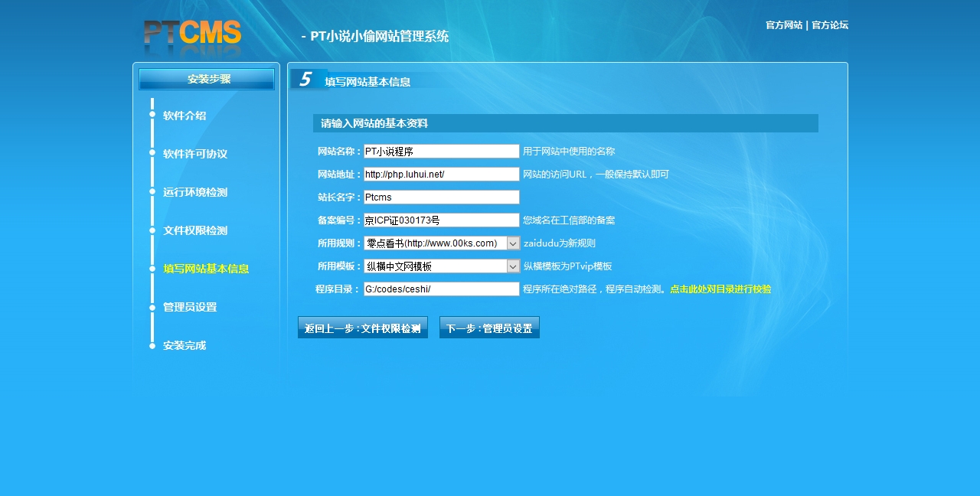Go to 管理员设置 step in sidebar
Viewport: 980px width, 496px height.
point(190,307)
